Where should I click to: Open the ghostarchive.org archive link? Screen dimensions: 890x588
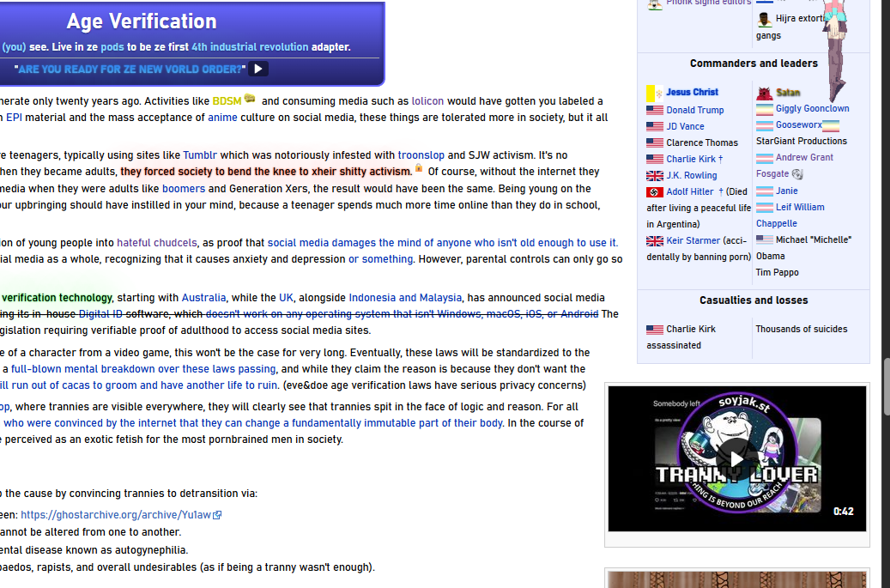[x=116, y=515]
